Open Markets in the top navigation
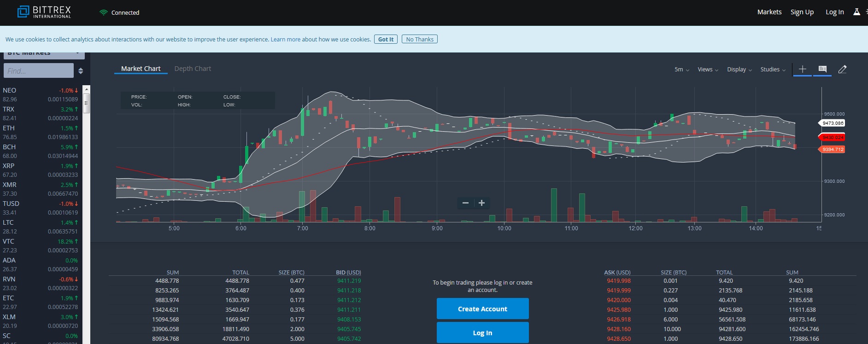This screenshot has width=868, height=344. (x=769, y=12)
